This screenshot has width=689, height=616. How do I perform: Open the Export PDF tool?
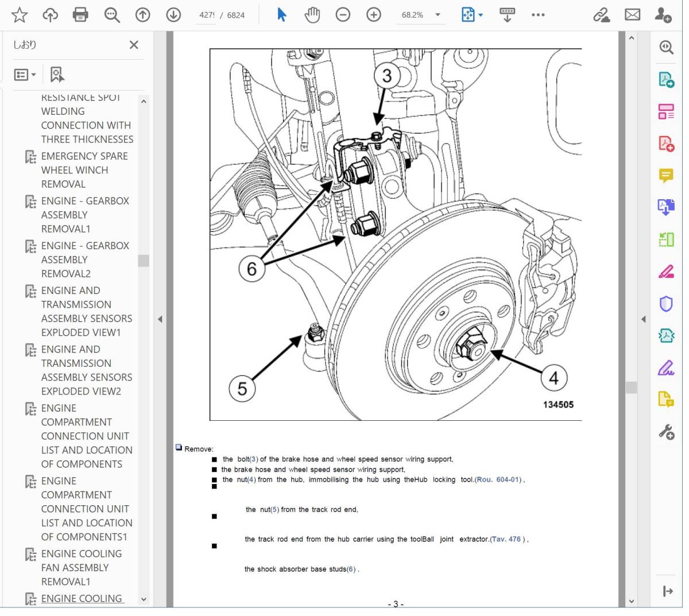point(666,79)
